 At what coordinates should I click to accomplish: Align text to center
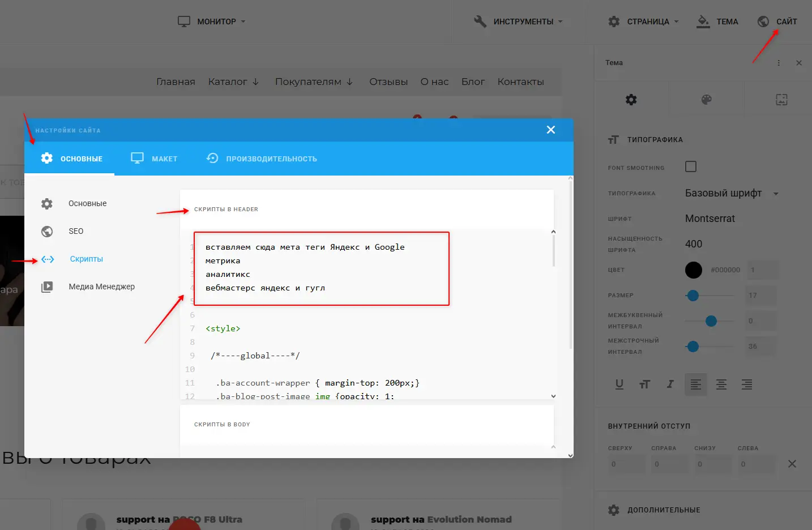(x=721, y=384)
